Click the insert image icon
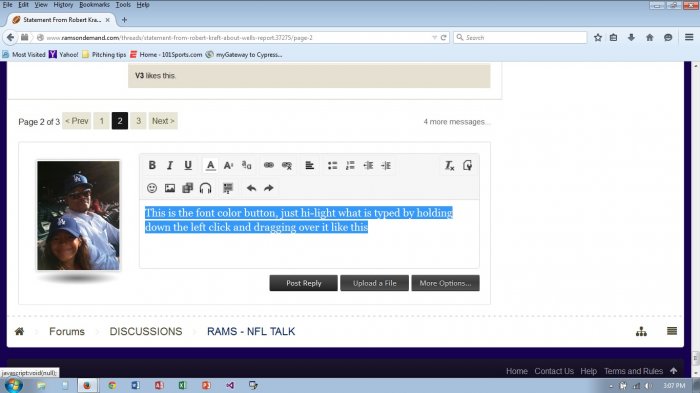 [x=170, y=188]
